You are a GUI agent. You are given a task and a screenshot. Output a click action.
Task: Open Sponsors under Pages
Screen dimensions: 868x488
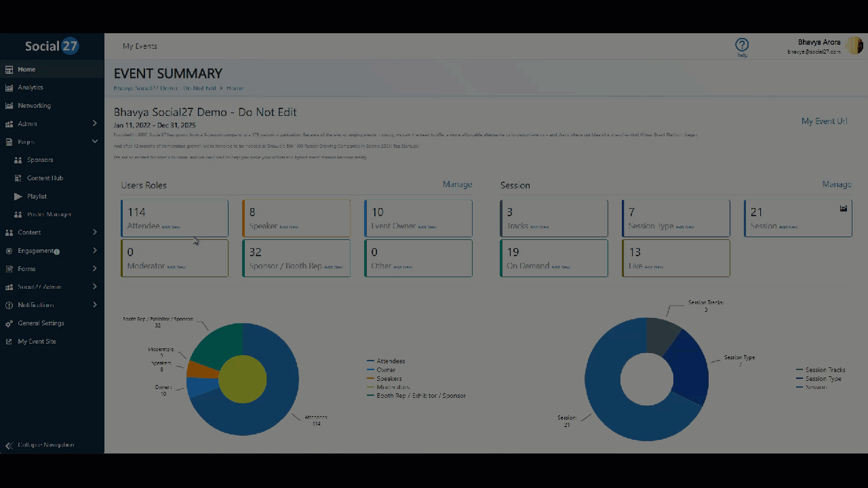(40, 160)
